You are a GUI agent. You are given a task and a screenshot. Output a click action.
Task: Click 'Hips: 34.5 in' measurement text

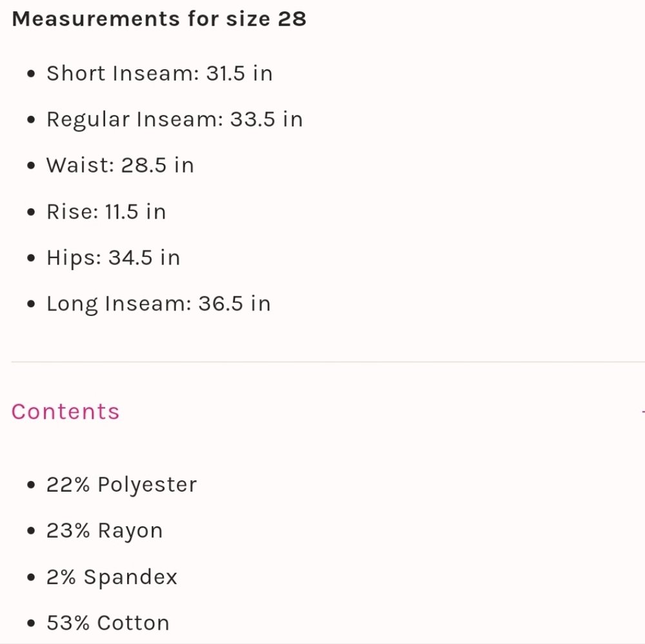(x=114, y=259)
